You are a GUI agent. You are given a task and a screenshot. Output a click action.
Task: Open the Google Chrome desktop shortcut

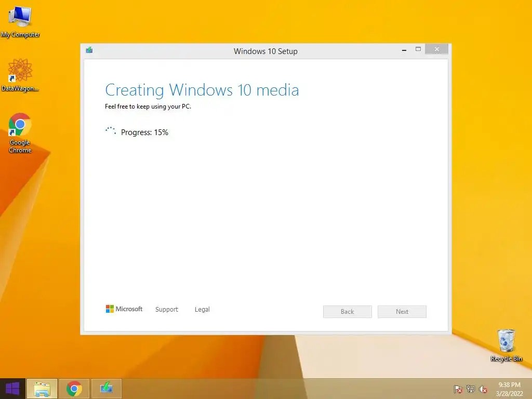pos(20,132)
